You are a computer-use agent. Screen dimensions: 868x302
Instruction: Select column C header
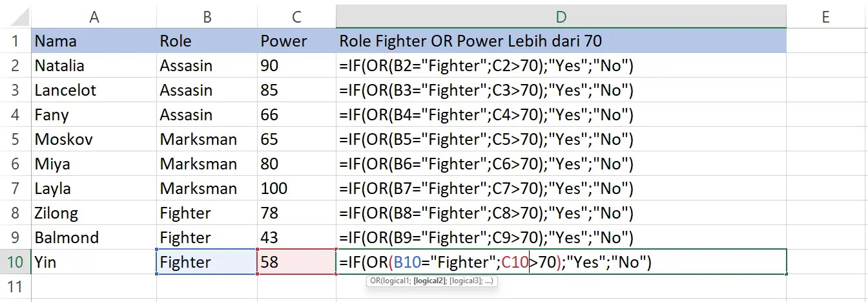(297, 17)
